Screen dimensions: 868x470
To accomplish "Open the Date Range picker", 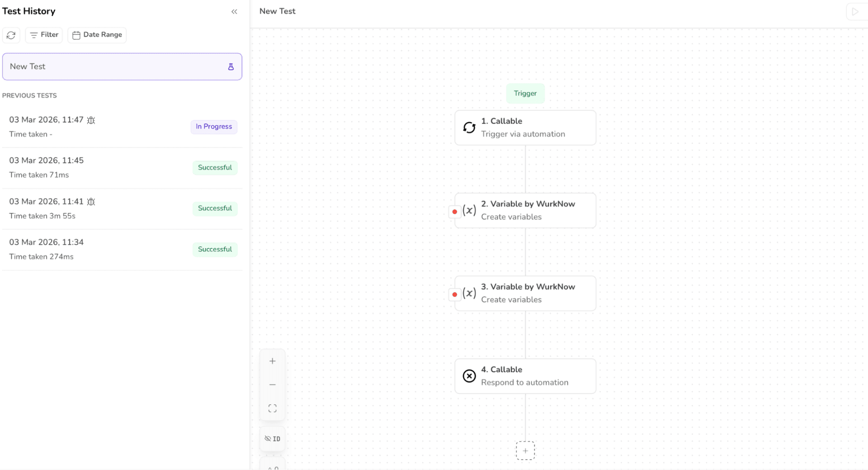I will [97, 35].
